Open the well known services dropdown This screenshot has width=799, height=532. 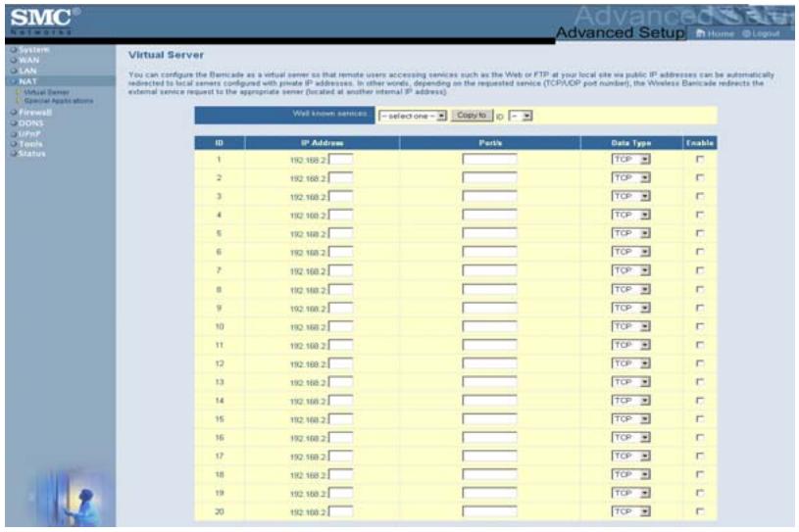[412, 116]
